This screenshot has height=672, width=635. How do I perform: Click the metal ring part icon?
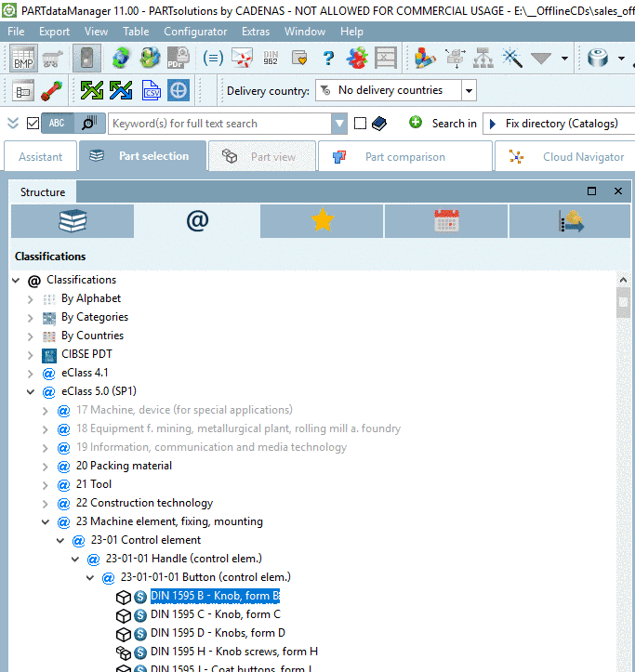click(x=598, y=58)
